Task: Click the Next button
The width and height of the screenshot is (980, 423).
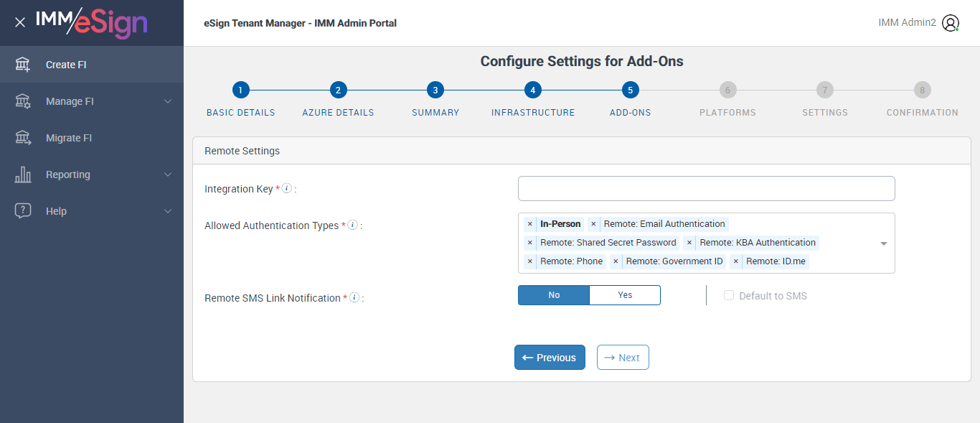Action: coord(623,358)
